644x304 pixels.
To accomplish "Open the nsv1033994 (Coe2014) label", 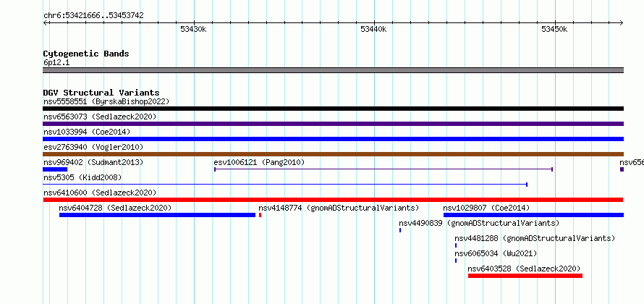I will tap(87, 132).
